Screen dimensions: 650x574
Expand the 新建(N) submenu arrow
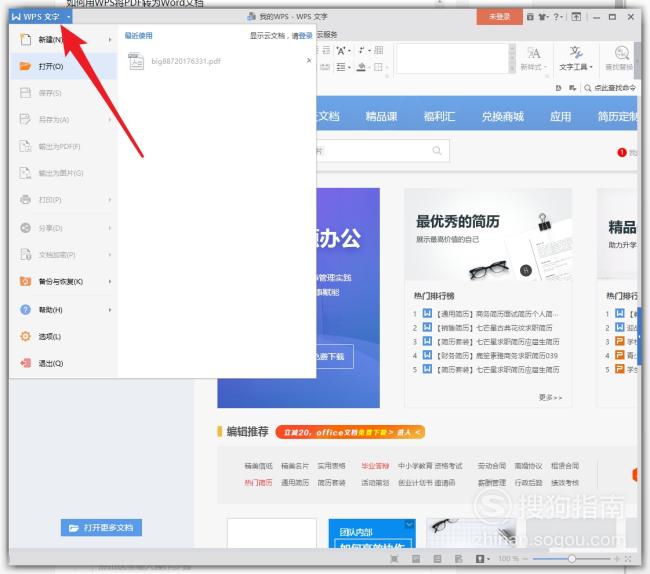coord(110,40)
